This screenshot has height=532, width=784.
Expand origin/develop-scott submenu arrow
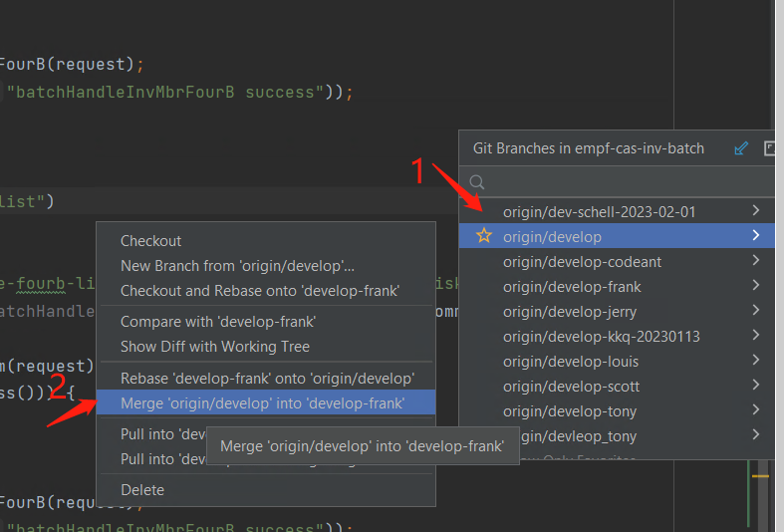pyautogui.click(x=756, y=385)
